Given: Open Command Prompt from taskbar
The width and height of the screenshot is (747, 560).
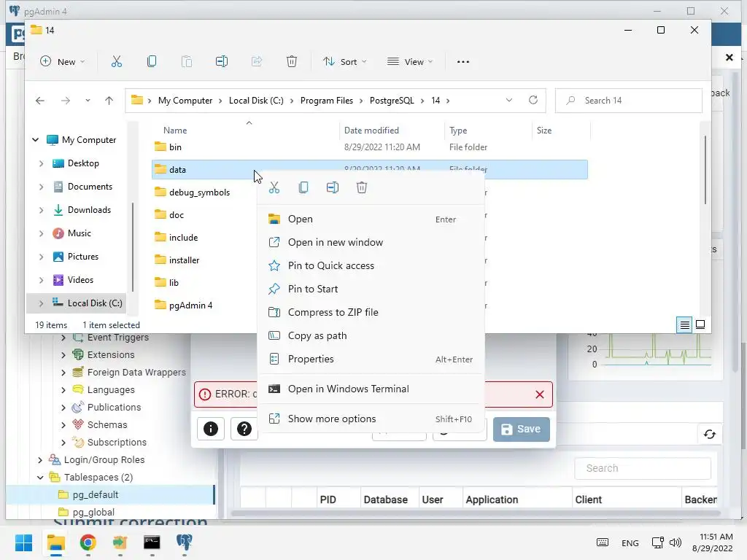Looking at the screenshot, I should click(152, 542).
